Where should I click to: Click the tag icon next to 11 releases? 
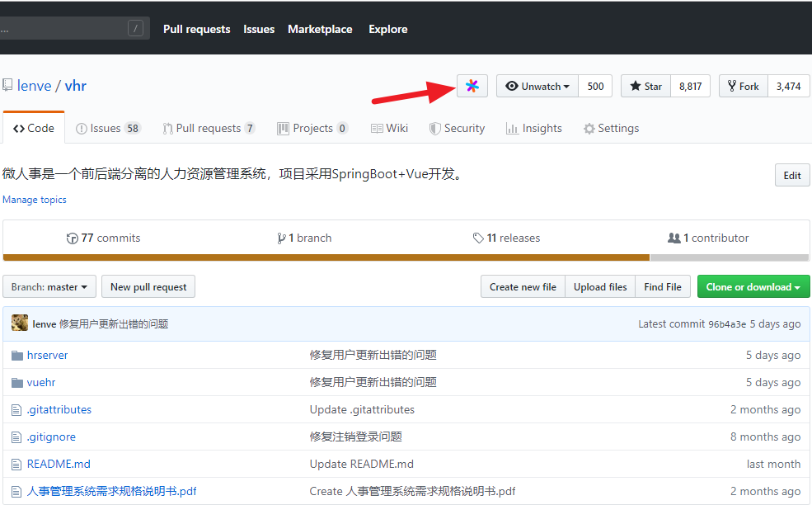tap(479, 238)
